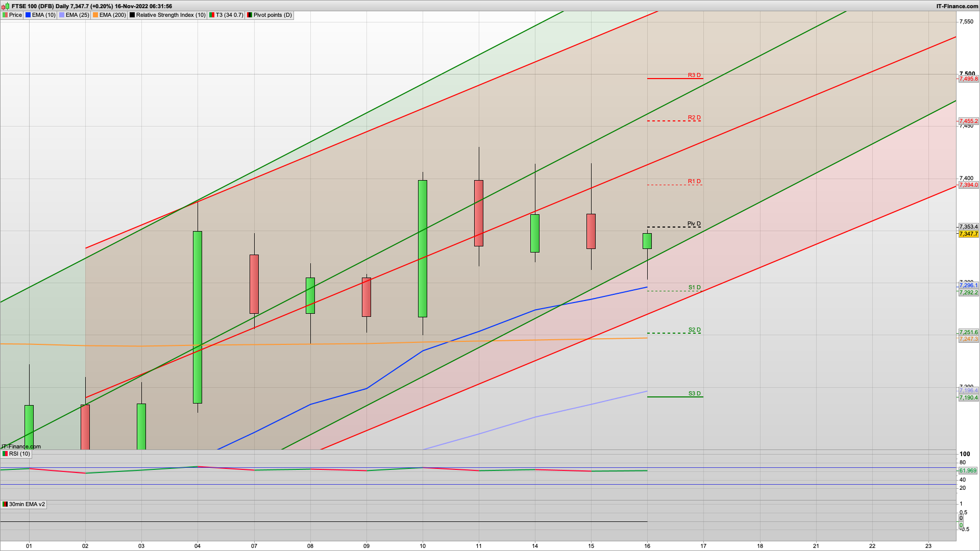980x551 pixels.
Task: Click the 7,550 price scale label
Action: click(x=967, y=21)
